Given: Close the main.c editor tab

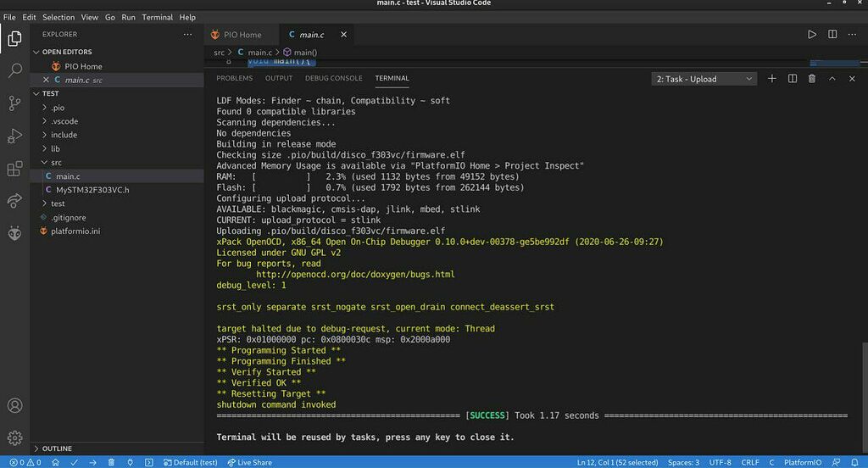Looking at the screenshot, I should point(344,35).
